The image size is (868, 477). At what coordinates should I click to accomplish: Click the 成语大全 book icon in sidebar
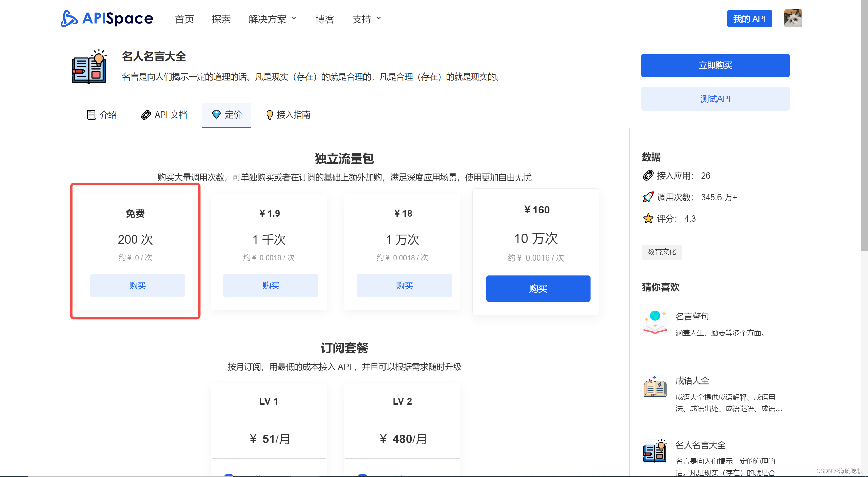pyautogui.click(x=654, y=387)
